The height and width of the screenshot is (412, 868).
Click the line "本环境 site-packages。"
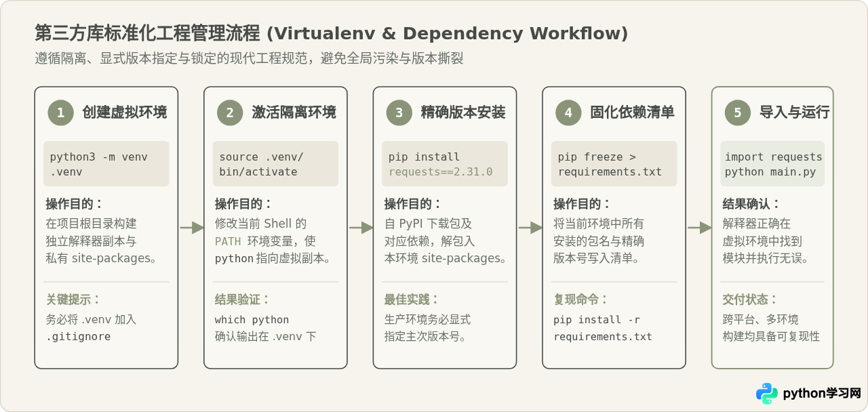(x=446, y=258)
